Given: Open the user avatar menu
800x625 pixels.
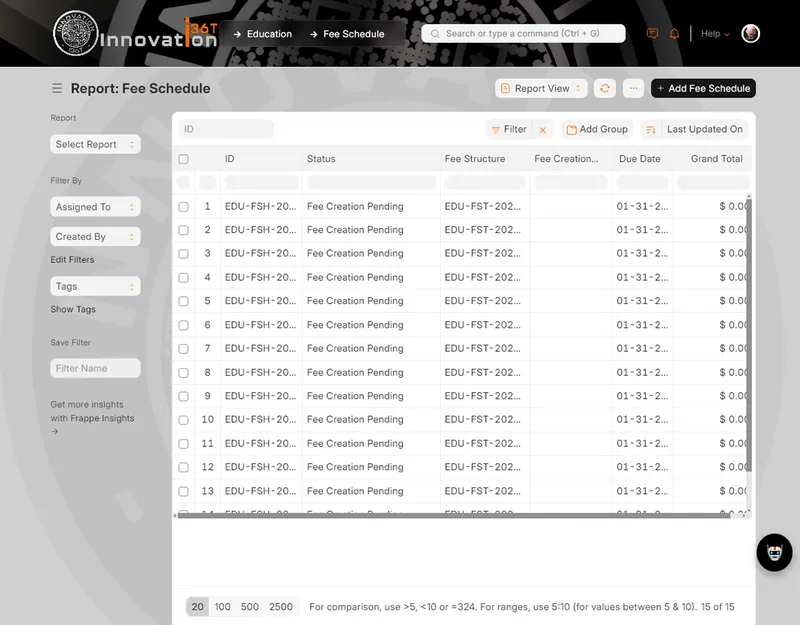Looking at the screenshot, I should click(750, 34).
